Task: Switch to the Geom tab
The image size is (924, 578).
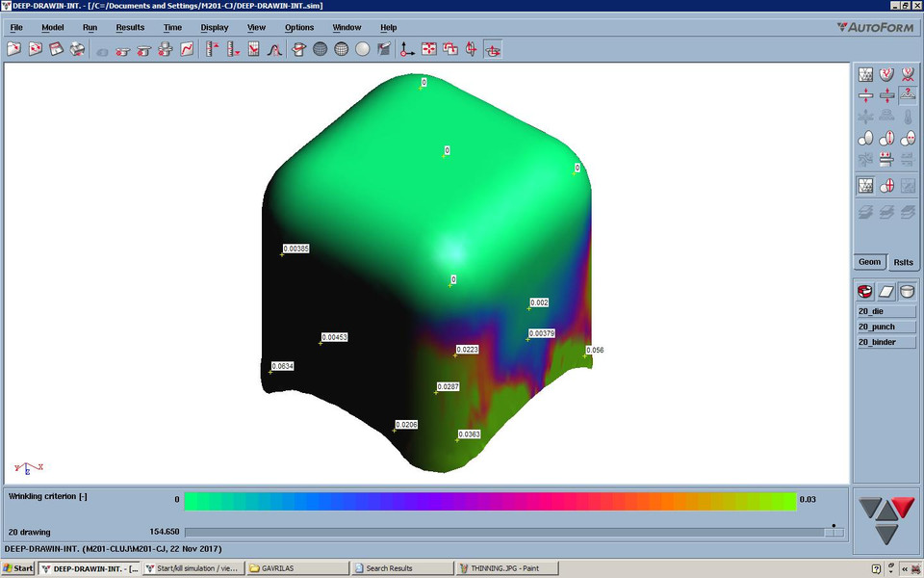Action: 868,261
